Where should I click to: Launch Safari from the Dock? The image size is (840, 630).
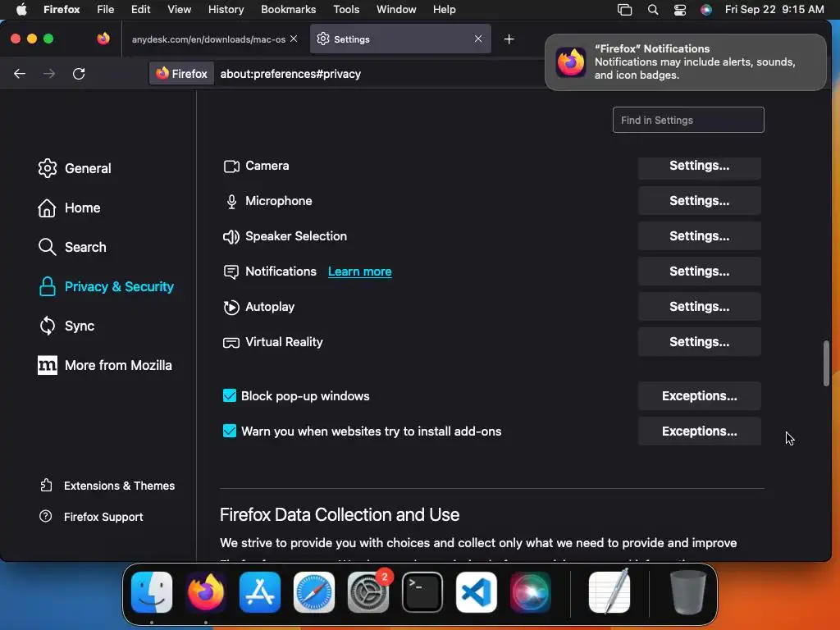(314, 592)
